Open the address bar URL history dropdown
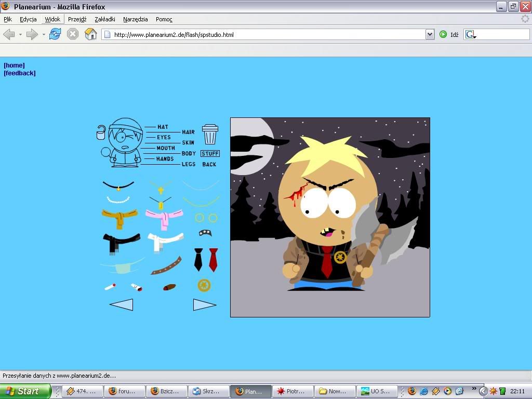The image size is (532, 399). (x=430, y=34)
